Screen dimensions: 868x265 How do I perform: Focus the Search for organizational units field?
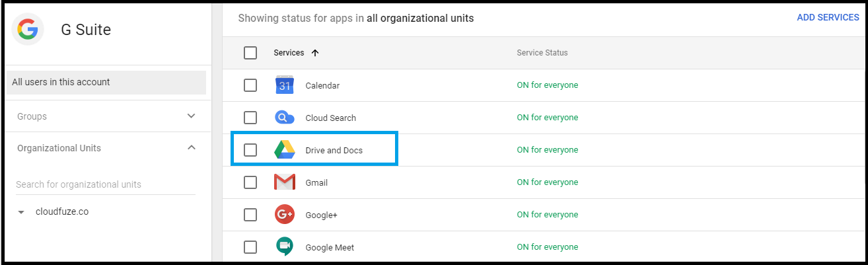click(106, 184)
